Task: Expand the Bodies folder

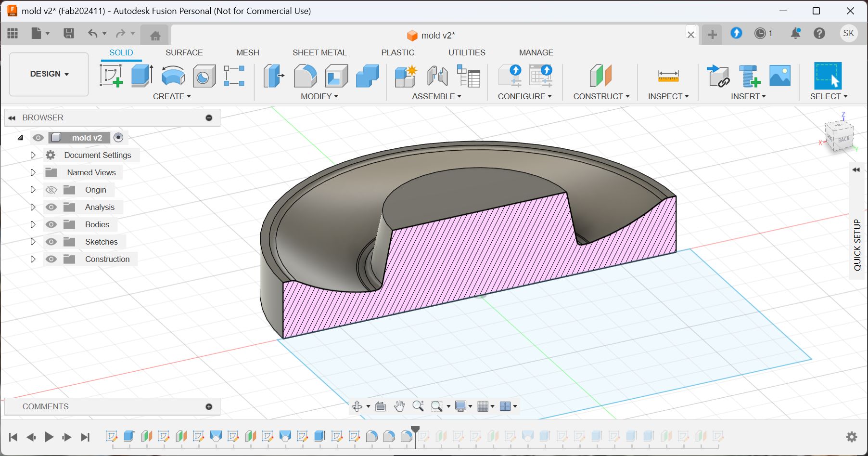Action: (33, 224)
